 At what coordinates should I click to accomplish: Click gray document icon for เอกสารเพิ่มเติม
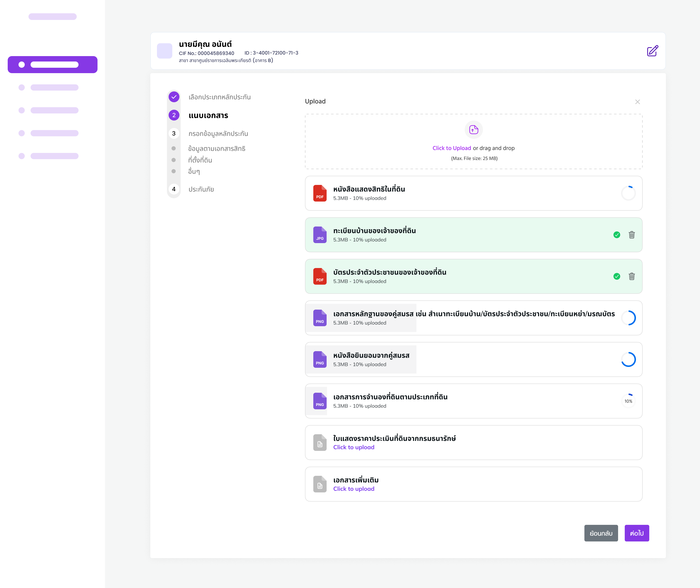(x=320, y=484)
